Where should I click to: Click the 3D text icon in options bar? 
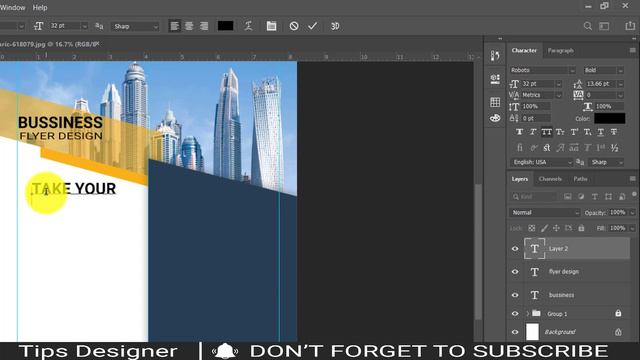pos(335,26)
